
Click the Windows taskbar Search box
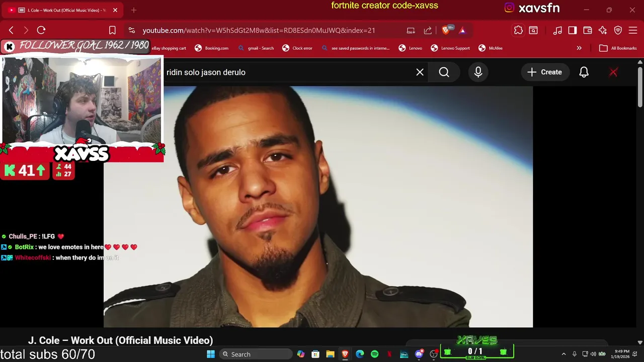257,354
